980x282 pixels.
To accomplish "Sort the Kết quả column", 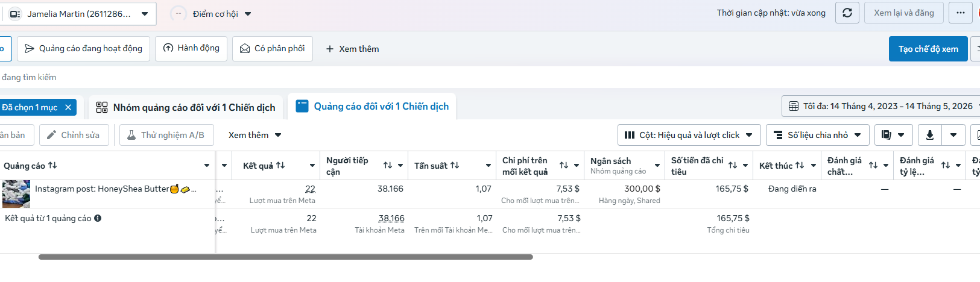I will click(280, 165).
